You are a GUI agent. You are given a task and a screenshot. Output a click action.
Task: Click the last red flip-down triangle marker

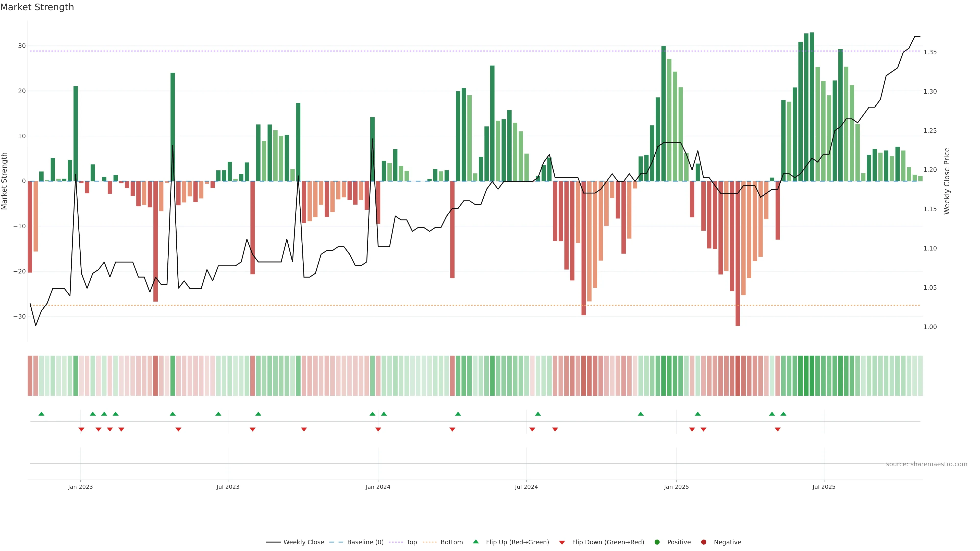point(778,429)
